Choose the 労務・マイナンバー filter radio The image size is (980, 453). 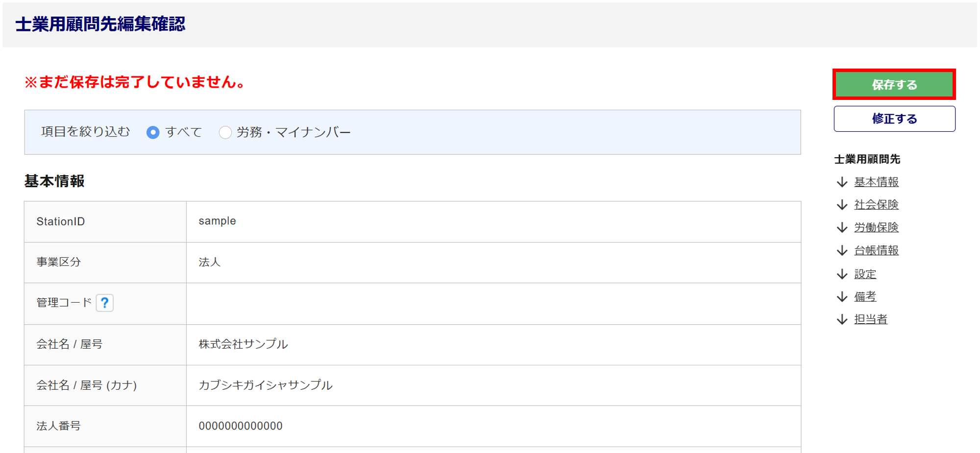[x=225, y=132]
